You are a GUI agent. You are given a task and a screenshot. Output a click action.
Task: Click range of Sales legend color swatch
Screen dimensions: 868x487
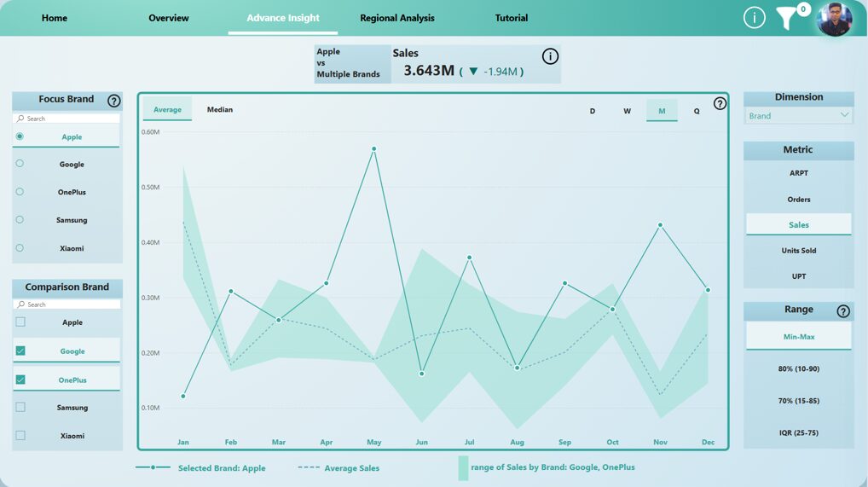[x=463, y=468]
